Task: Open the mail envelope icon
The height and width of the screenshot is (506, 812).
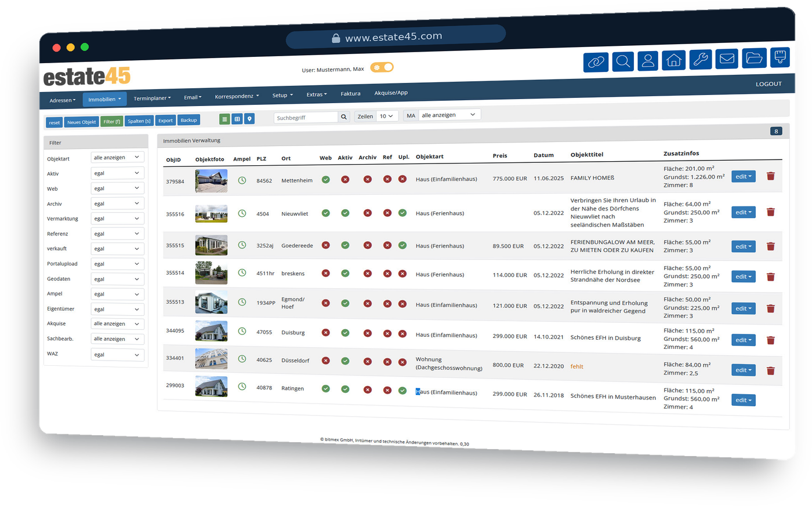Action: [727, 59]
